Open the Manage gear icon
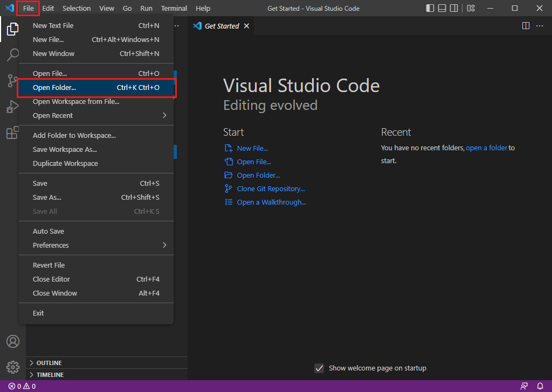552x392 pixels. [x=13, y=367]
